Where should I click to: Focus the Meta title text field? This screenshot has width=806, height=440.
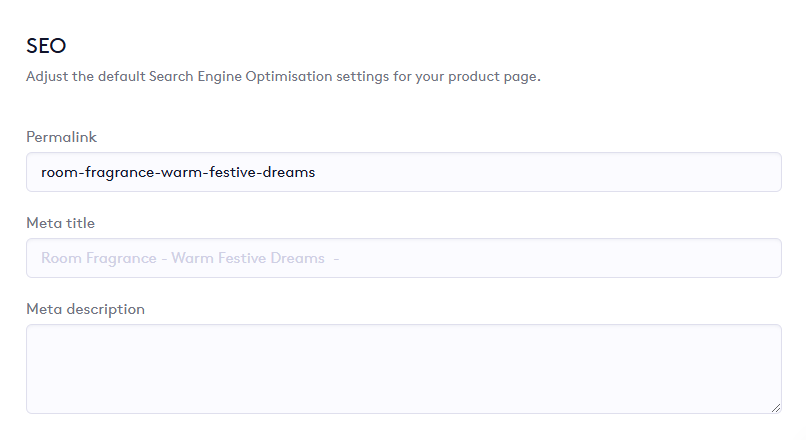click(403, 258)
